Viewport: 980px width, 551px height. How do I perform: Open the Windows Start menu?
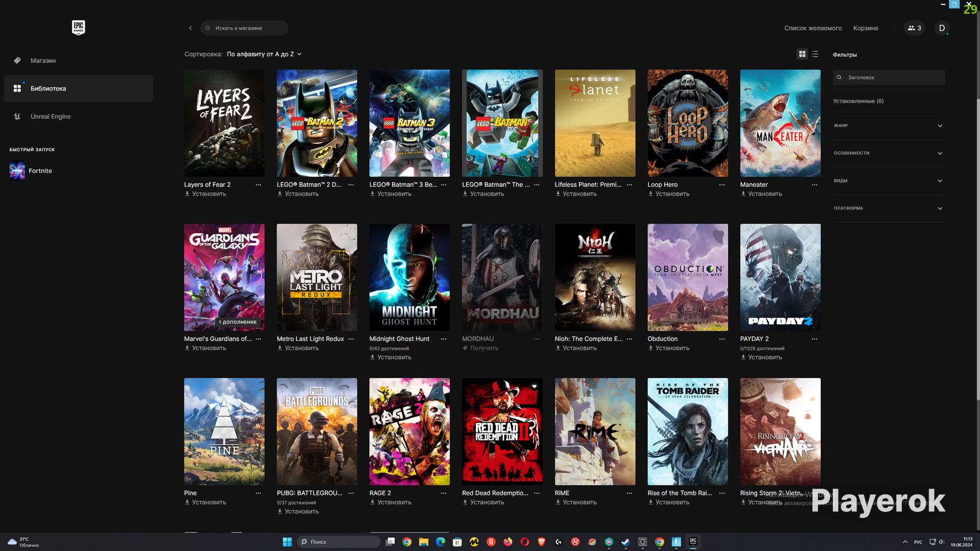(287, 542)
